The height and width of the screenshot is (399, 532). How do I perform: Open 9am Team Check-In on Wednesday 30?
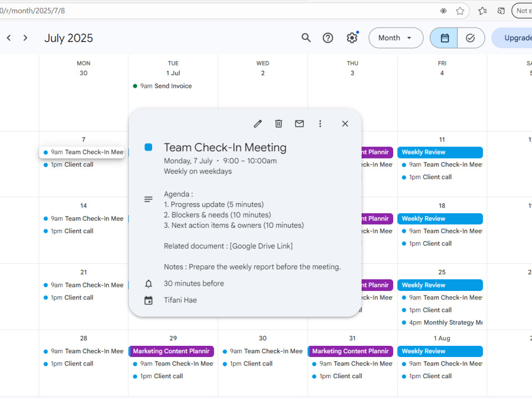262,352
